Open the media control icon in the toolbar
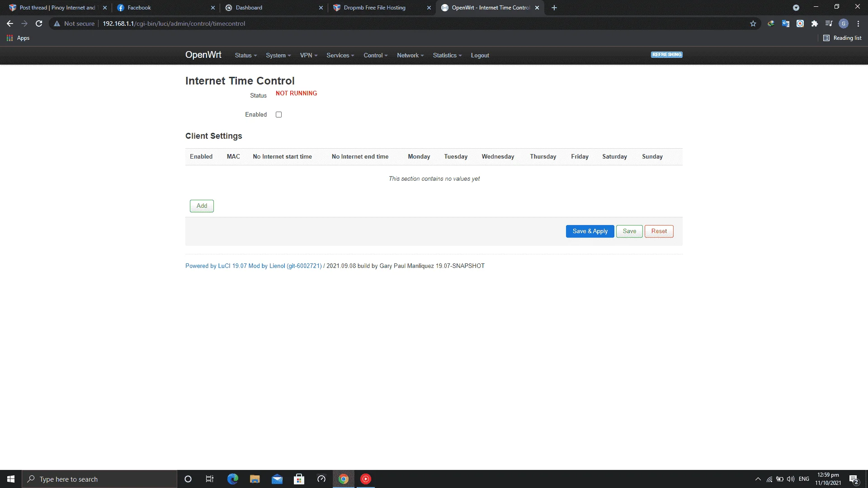 [829, 23]
